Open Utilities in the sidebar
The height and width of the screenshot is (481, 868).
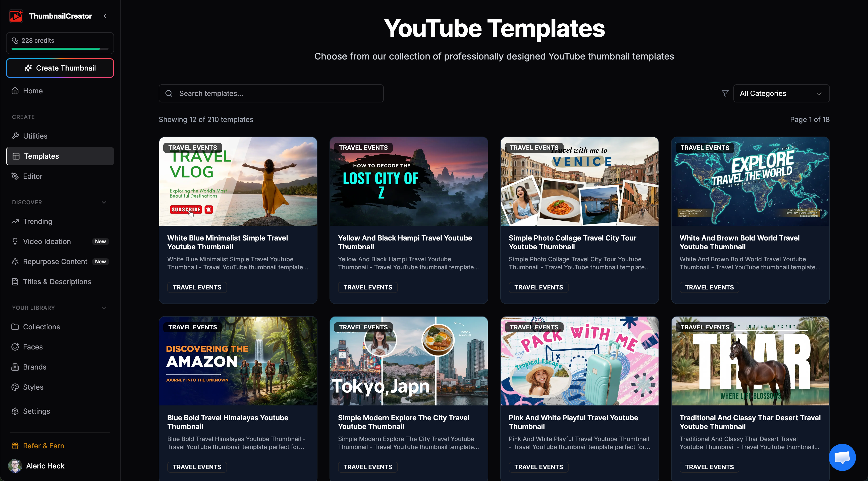[x=60, y=136]
